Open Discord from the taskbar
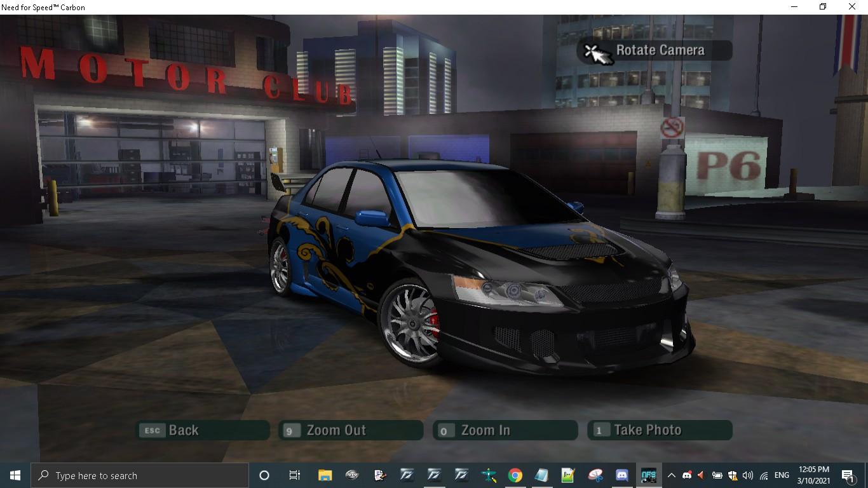The height and width of the screenshot is (488, 868). coord(621,475)
